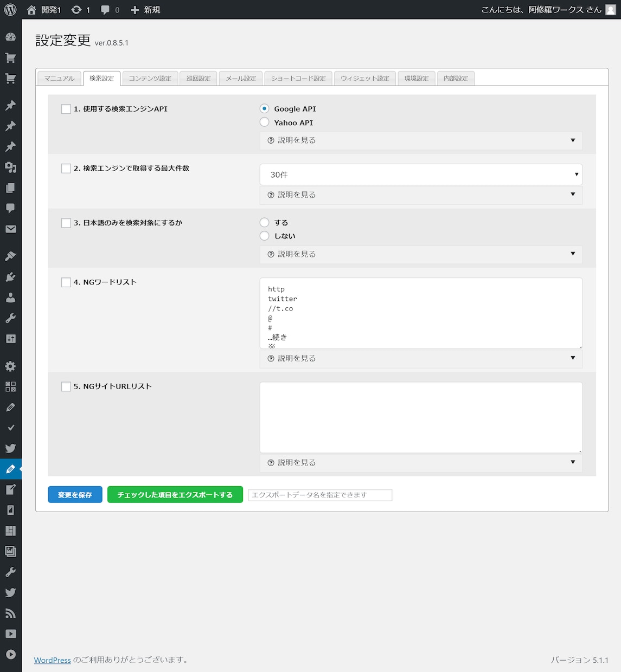Switch to the コンテンツ設定 tab
621x672 pixels.
point(150,78)
